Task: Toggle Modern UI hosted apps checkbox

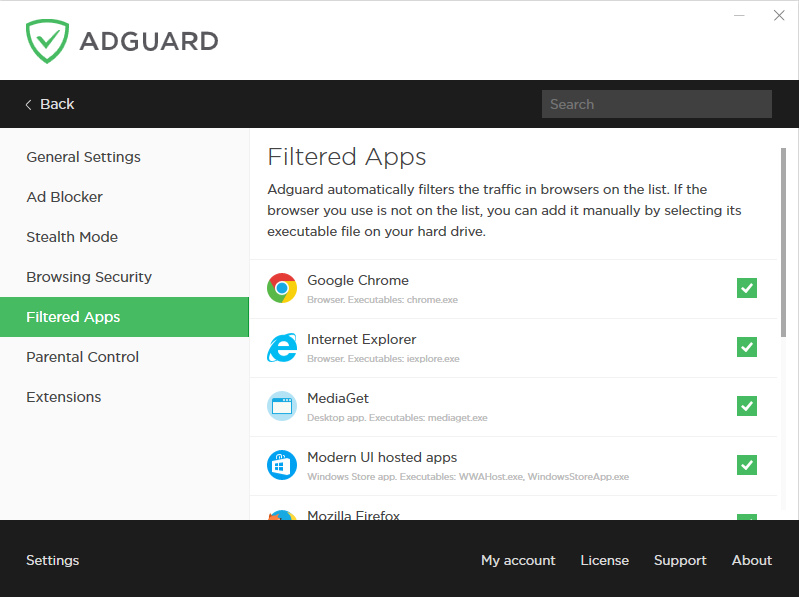Action: (x=747, y=465)
